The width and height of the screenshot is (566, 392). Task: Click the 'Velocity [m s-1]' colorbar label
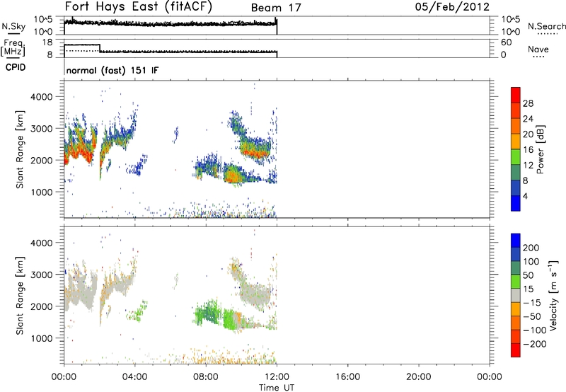point(553,295)
